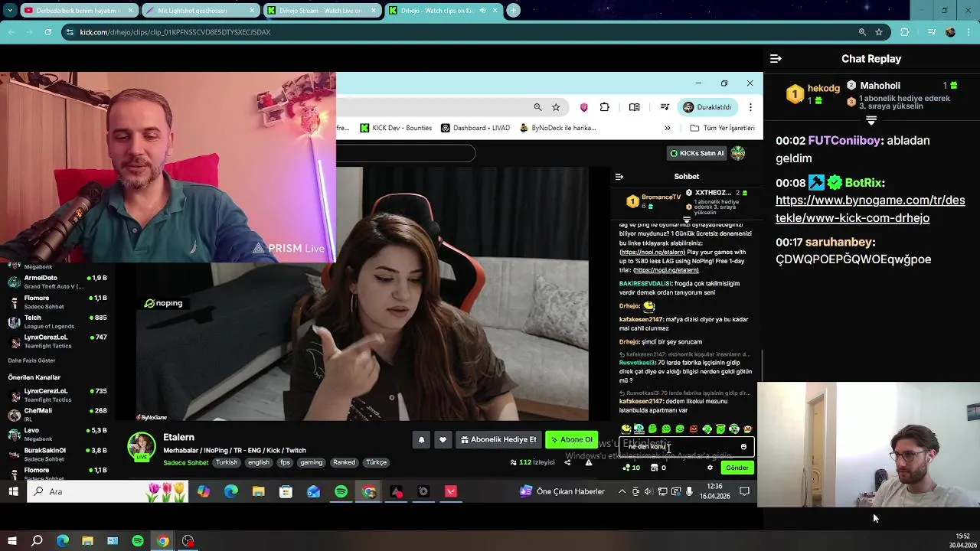The height and width of the screenshot is (551, 980).
Task: Expand leaderboard arrow under Mahoholi entry
Action: point(871,120)
